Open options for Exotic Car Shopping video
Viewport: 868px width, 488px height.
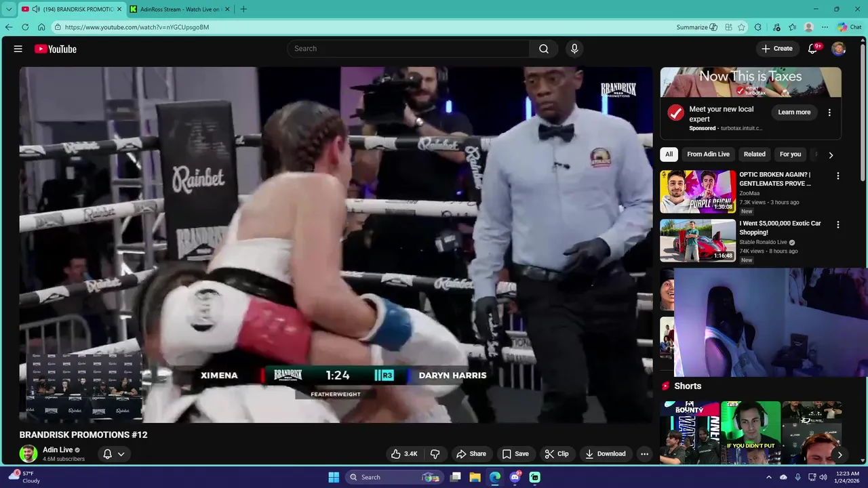(x=837, y=224)
